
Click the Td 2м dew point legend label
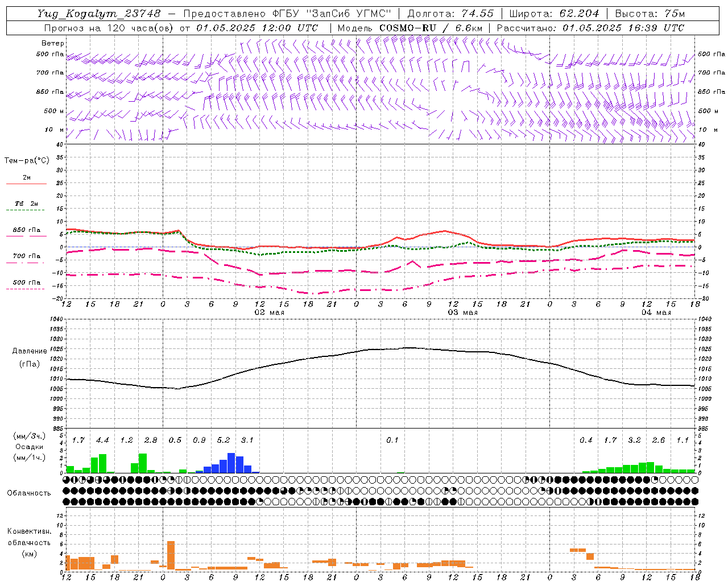27,203
